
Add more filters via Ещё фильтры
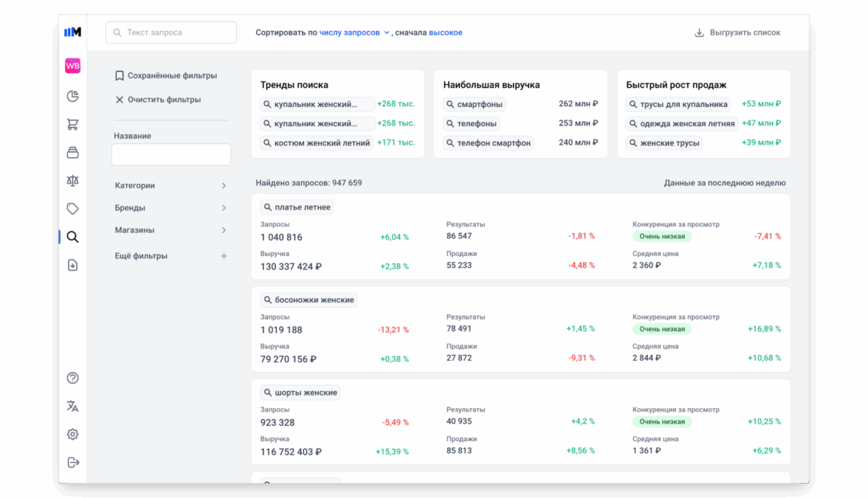(171, 256)
